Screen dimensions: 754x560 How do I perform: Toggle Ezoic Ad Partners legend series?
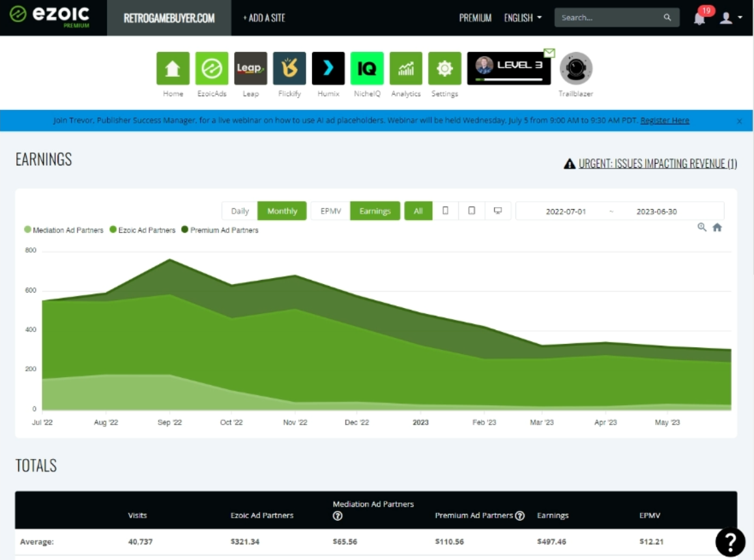[x=143, y=231]
